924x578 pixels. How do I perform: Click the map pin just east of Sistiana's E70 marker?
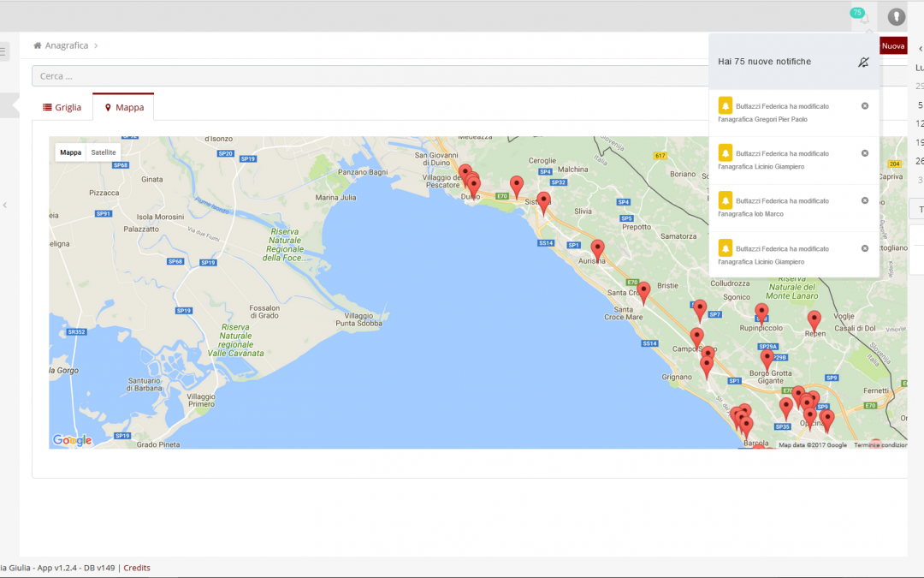(516, 187)
